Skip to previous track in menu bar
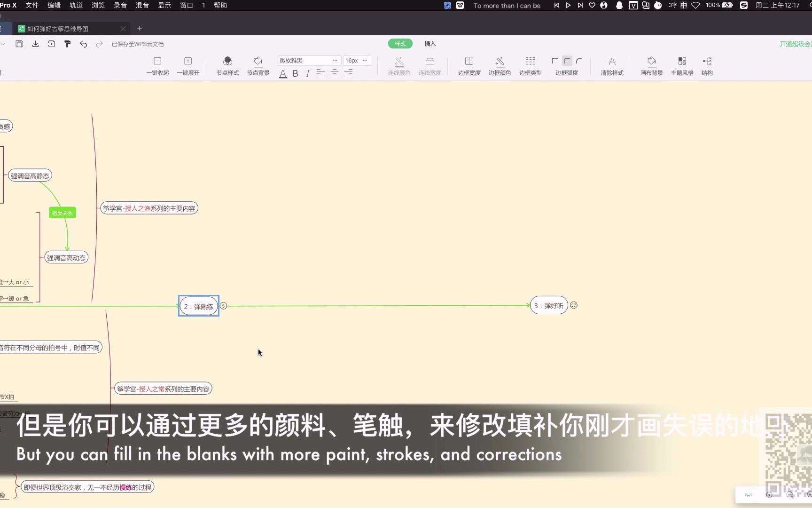This screenshot has height=508, width=812. (557, 5)
